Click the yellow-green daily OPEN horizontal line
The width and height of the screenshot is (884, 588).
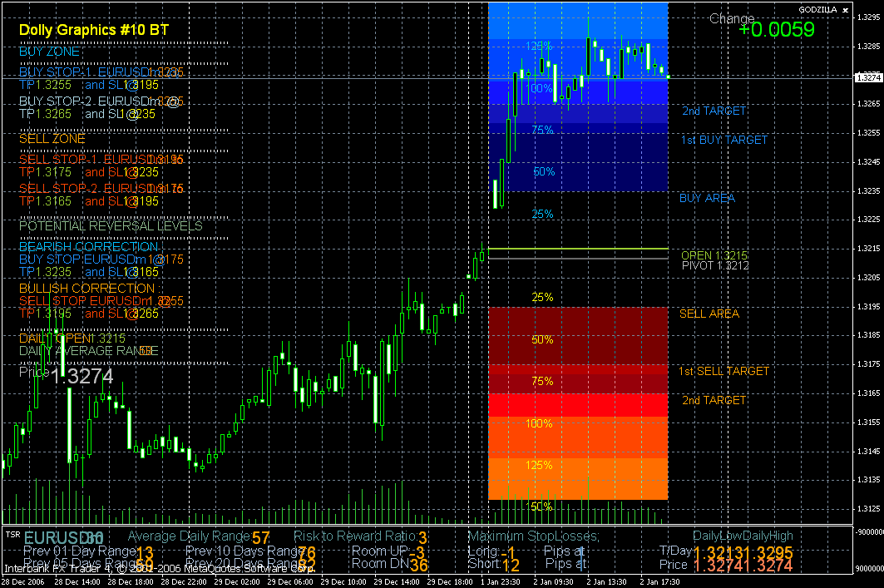coord(578,249)
